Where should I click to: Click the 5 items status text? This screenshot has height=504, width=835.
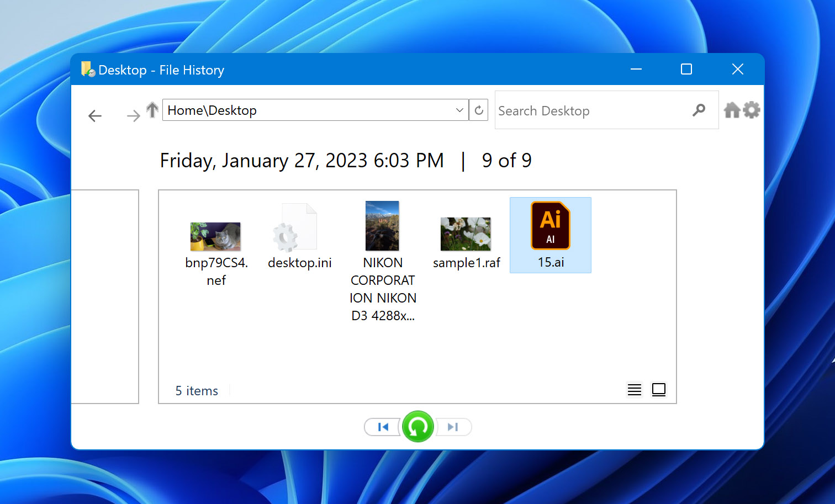point(197,391)
